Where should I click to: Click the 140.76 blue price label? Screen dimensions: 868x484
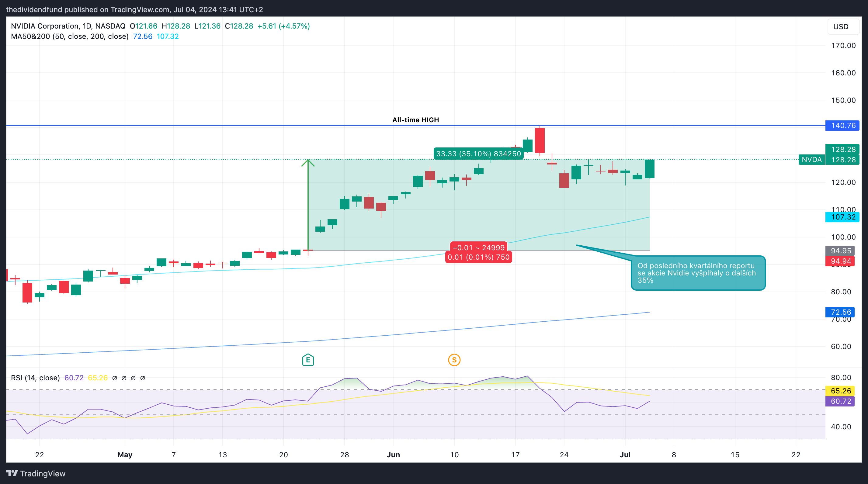842,126
